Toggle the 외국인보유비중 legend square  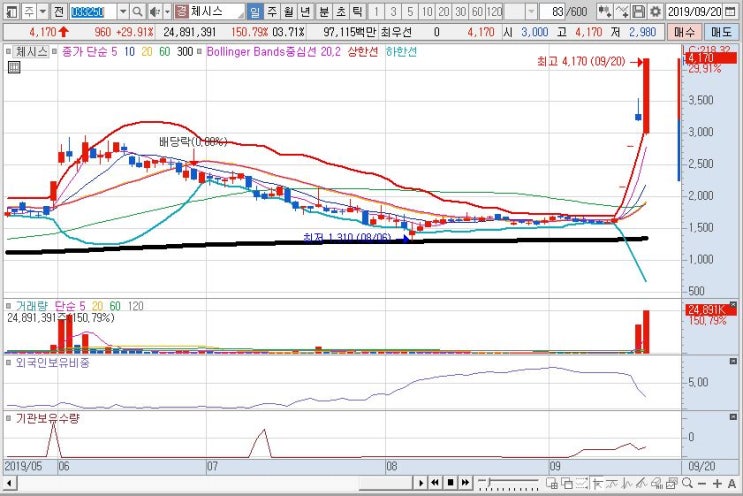click(x=9, y=363)
